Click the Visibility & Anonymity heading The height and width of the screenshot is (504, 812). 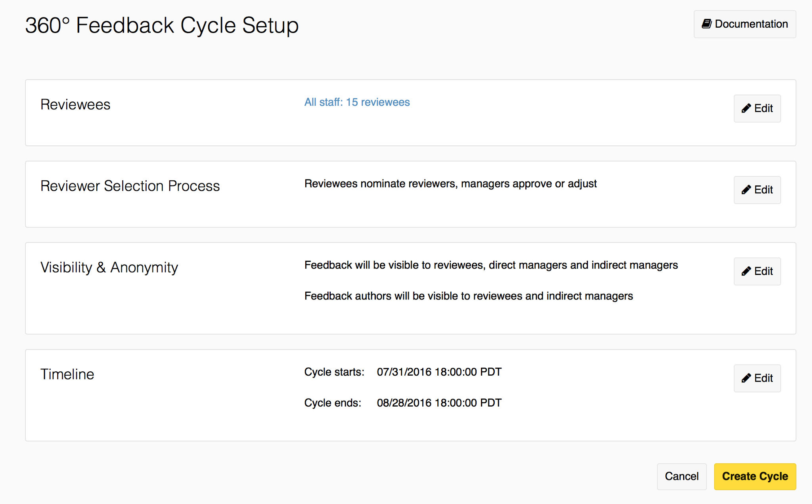click(109, 267)
